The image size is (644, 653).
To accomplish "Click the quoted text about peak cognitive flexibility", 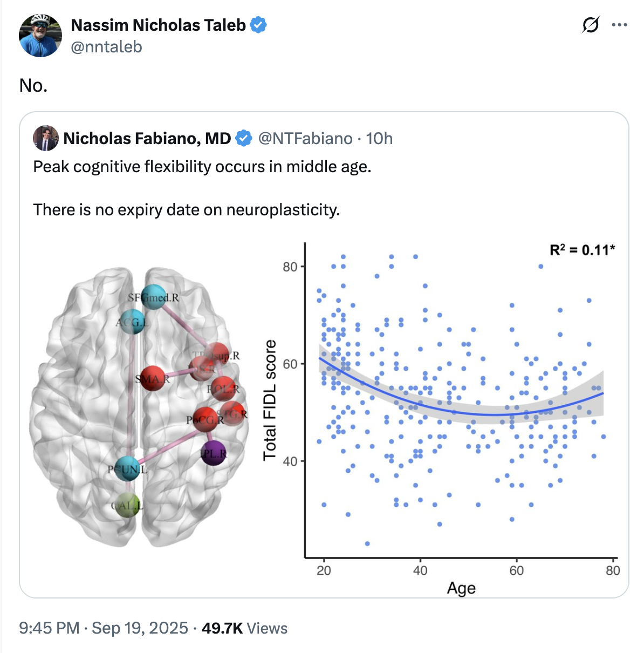I will pyautogui.click(x=202, y=167).
